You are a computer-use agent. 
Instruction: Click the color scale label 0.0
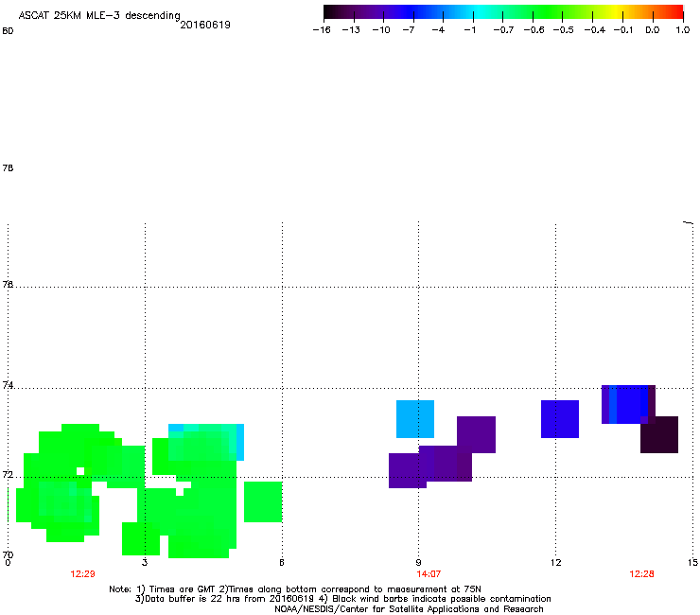653,30
